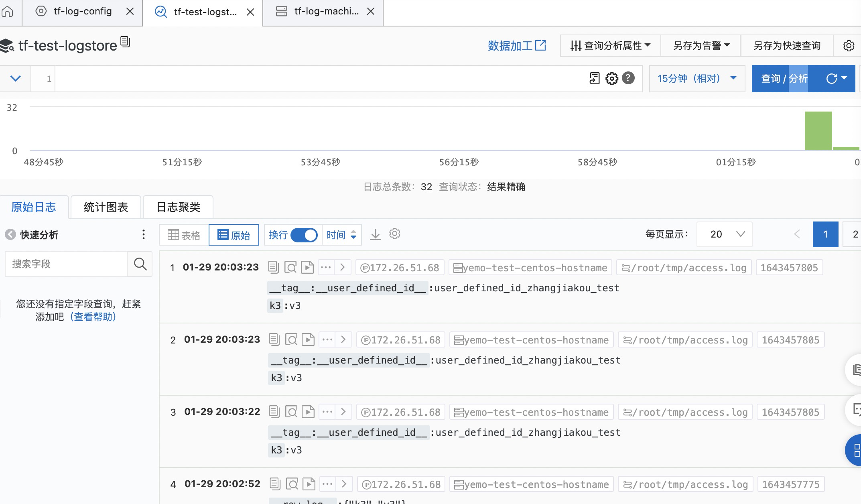Screen dimensions: 861x504
Task: Click short green histogram bar
Action: coord(846,148)
